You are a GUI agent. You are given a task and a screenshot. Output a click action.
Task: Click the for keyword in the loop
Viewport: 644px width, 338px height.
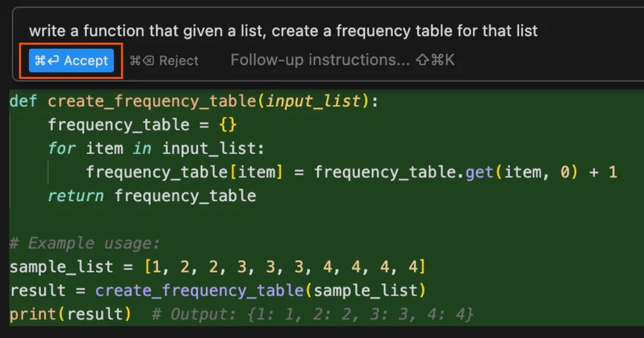tap(62, 148)
